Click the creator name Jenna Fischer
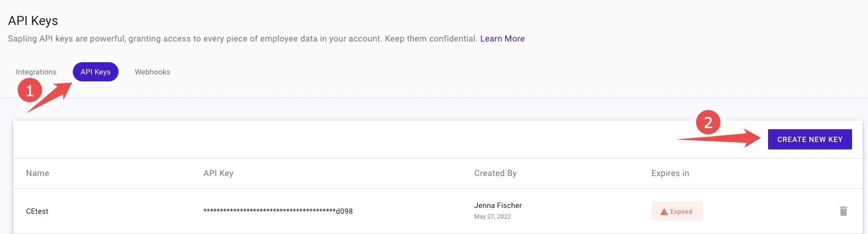 [x=498, y=205]
